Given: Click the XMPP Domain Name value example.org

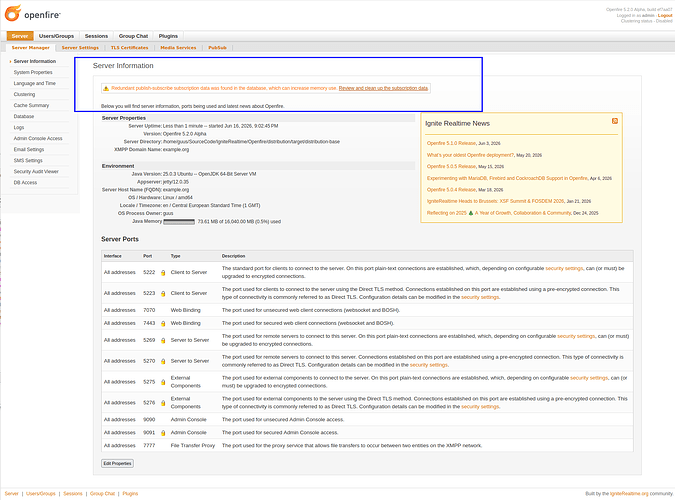Looking at the screenshot, I should click(176, 150).
